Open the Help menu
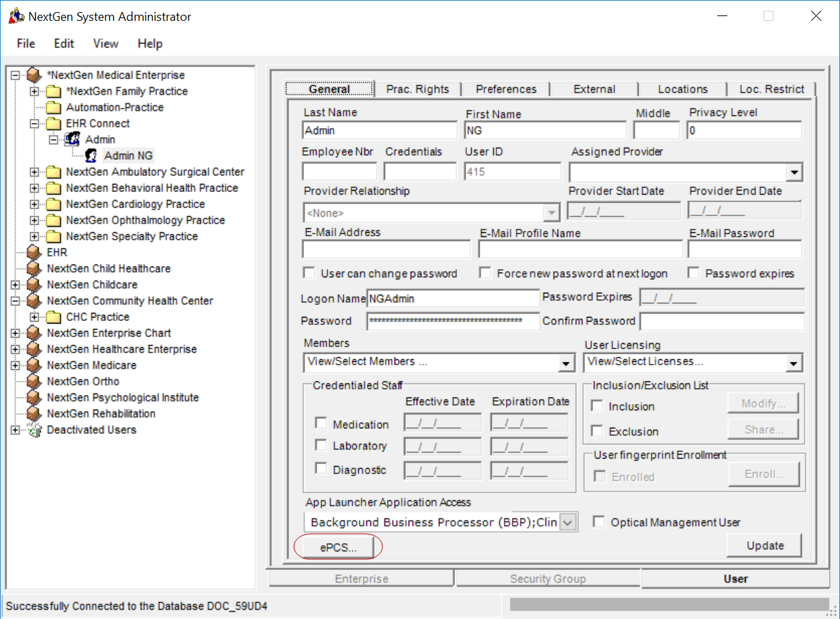840x619 pixels. click(x=150, y=44)
